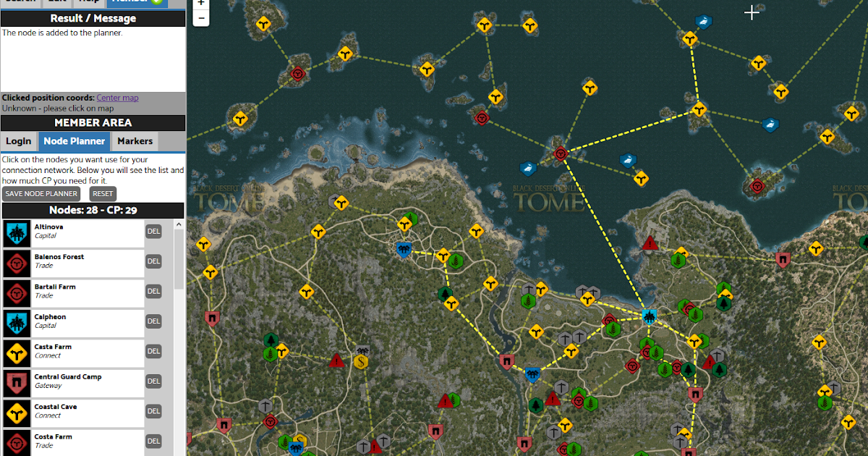
Task: Click the red trade node on island linked to Altinova
Action: [x=561, y=153]
